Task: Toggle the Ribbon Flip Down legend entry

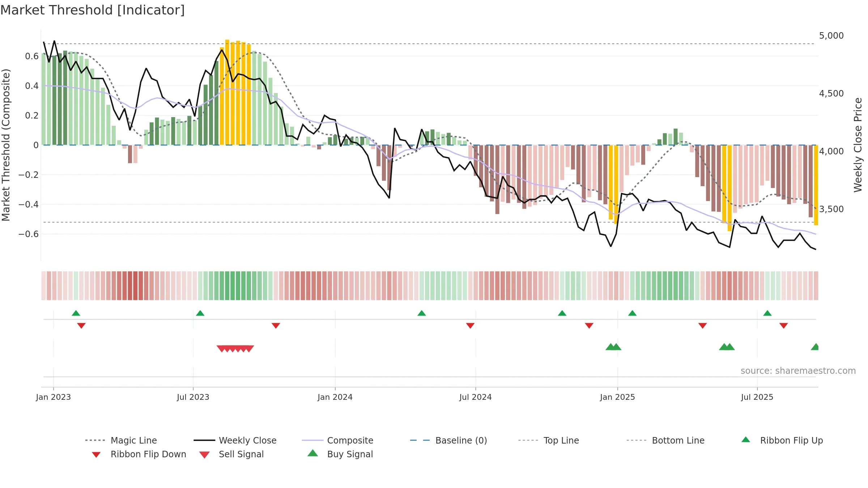Action: 139,454
